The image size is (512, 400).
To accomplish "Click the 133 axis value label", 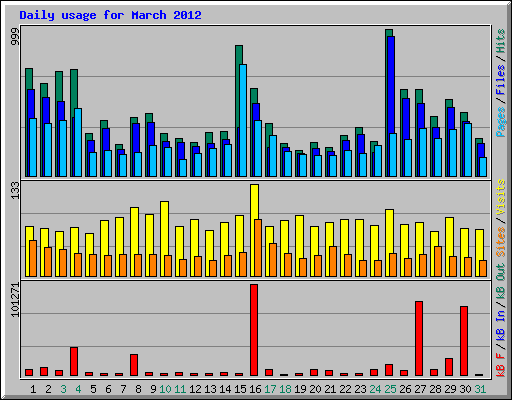I will coord(15,191).
